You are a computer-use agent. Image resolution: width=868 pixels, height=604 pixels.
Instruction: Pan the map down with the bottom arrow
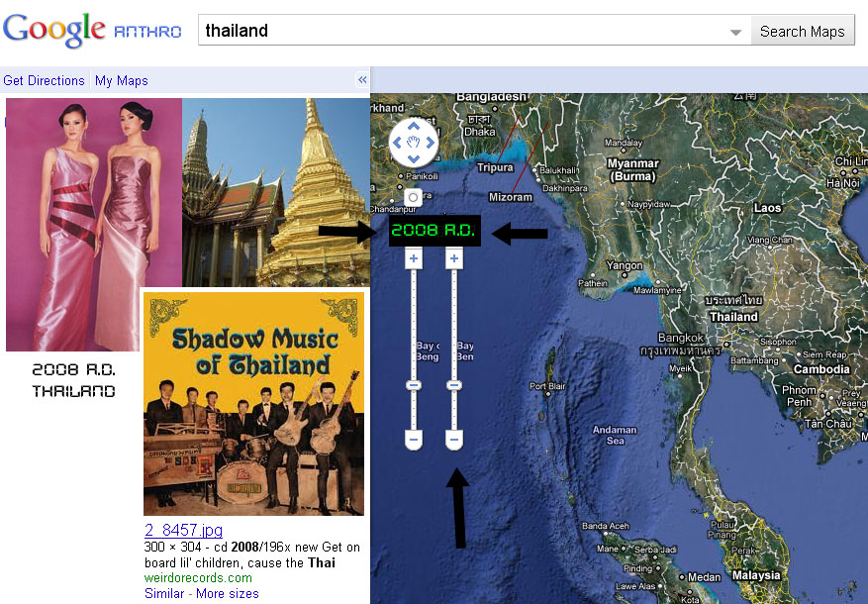point(414,158)
